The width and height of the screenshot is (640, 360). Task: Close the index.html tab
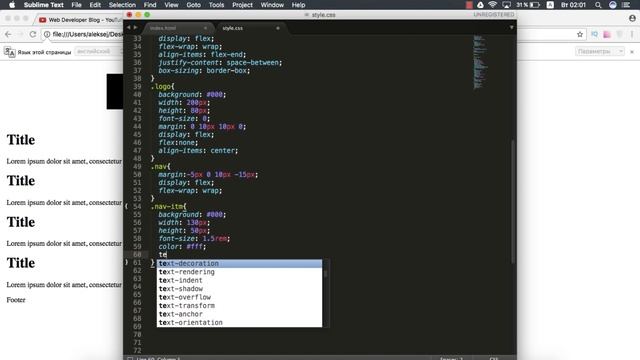coord(205,28)
